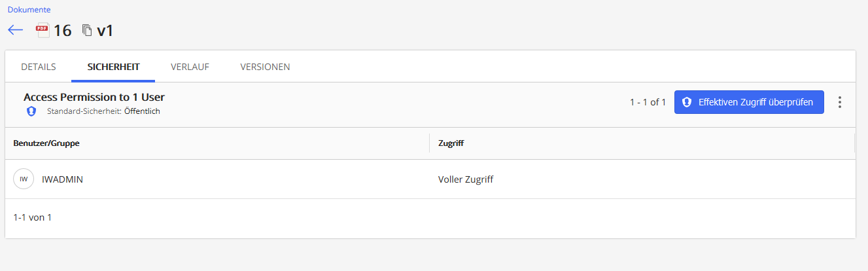Click the column divider after Benutzer/Gruppe
This screenshot has width=868, height=271.
click(x=430, y=143)
